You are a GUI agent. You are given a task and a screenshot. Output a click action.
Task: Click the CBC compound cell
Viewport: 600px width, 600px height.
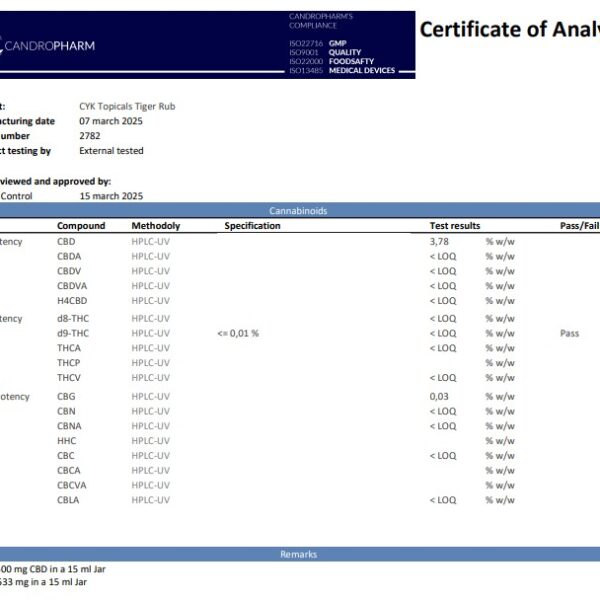tap(66, 456)
